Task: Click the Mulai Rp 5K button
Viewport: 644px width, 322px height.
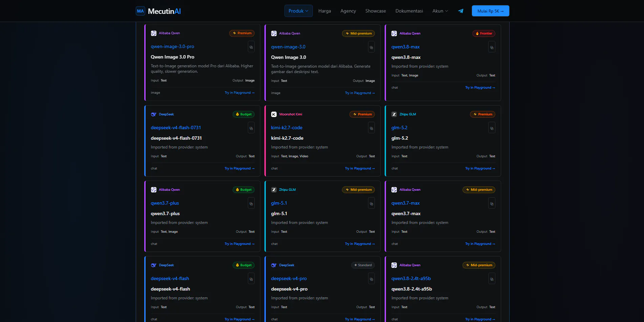Action: pos(490,11)
